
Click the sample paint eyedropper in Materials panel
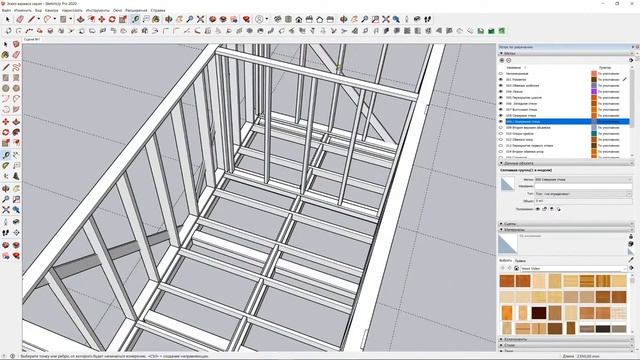[x=631, y=260]
